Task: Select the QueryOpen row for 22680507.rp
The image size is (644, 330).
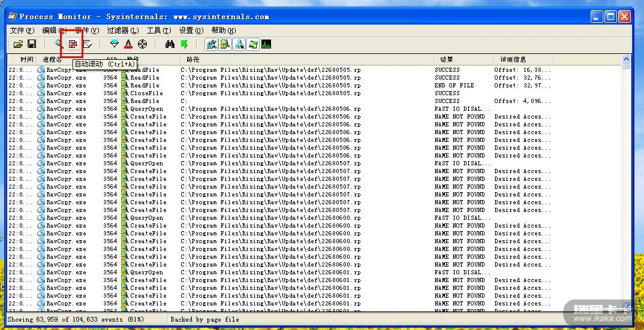Action: (x=315, y=164)
